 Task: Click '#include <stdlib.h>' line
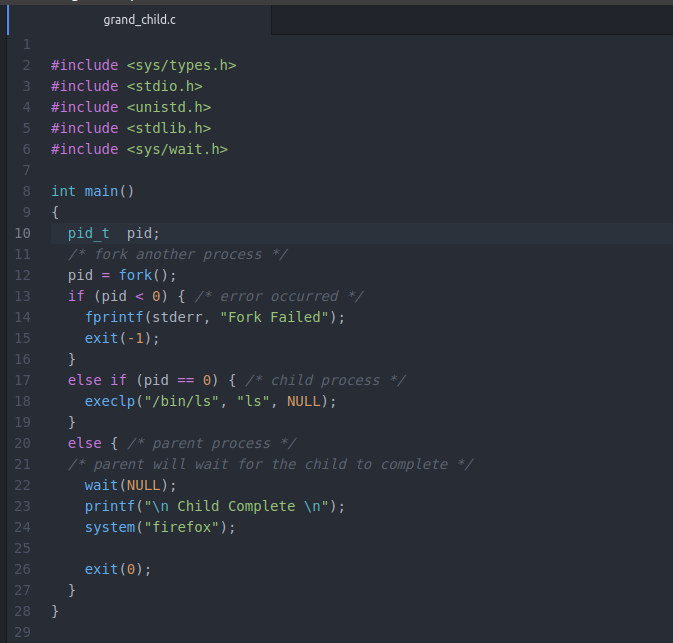131,128
